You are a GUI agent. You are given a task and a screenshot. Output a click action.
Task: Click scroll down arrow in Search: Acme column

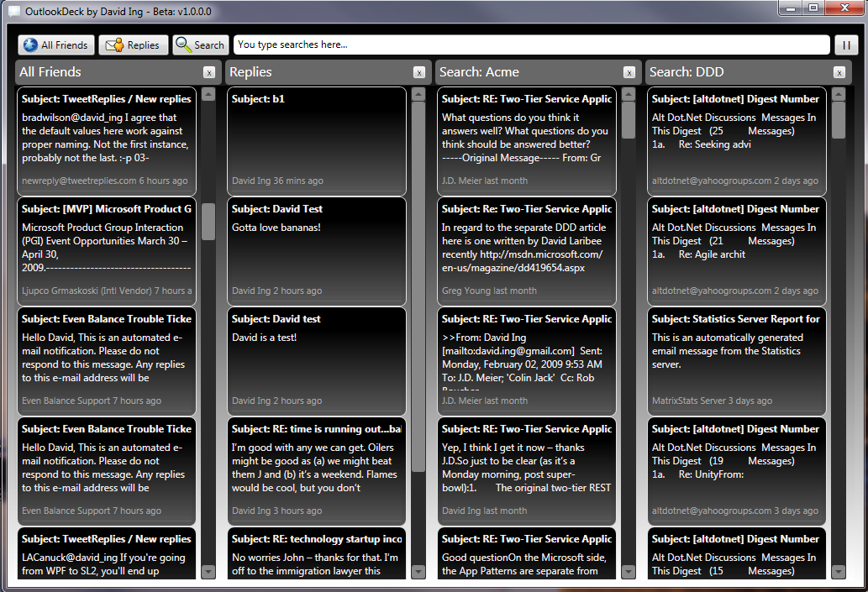[629, 571]
